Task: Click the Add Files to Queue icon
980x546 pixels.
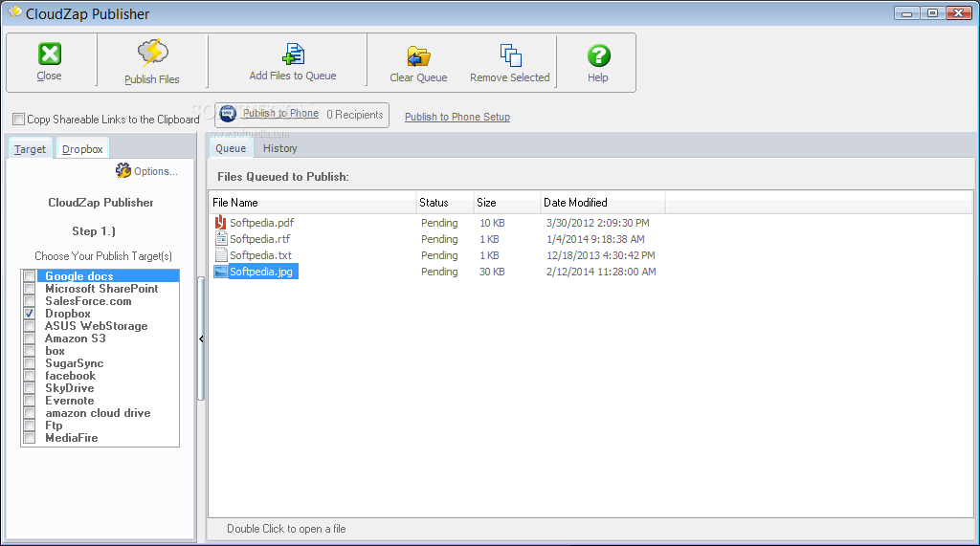Action: pyautogui.click(x=293, y=55)
